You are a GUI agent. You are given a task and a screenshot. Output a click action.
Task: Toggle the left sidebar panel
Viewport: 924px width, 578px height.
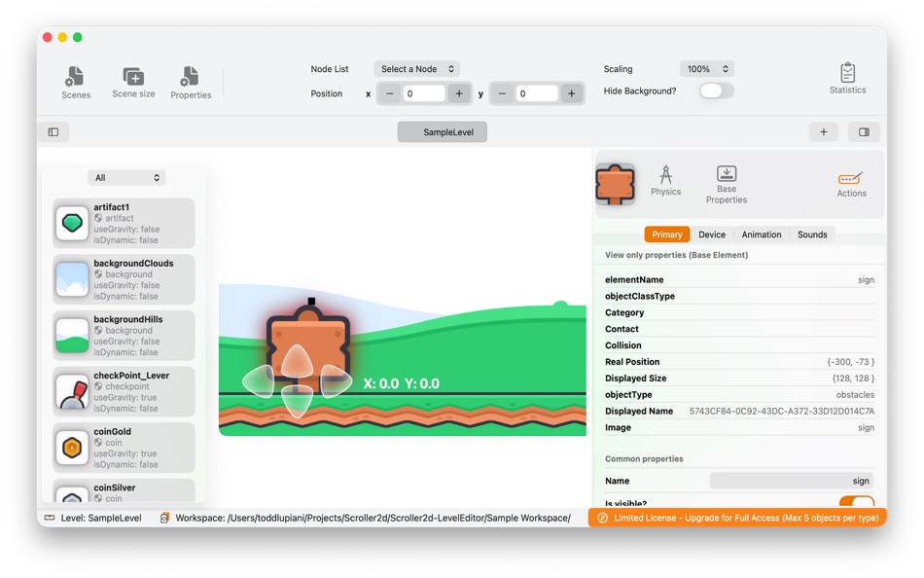54,131
